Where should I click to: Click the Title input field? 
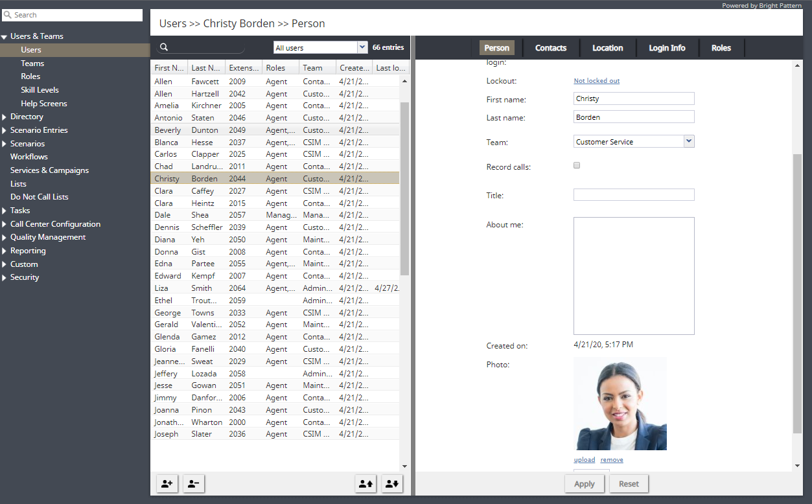[x=634, y=195]
